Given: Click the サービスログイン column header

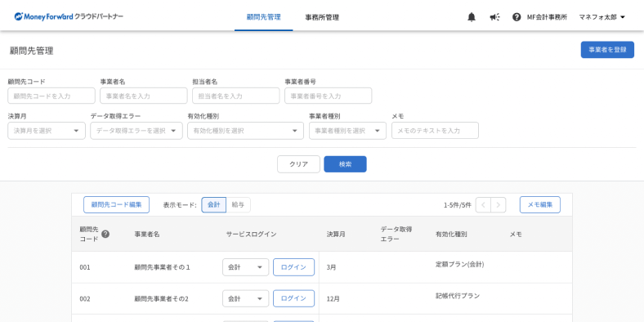Looking at the screenshot, I should [252, 234].
